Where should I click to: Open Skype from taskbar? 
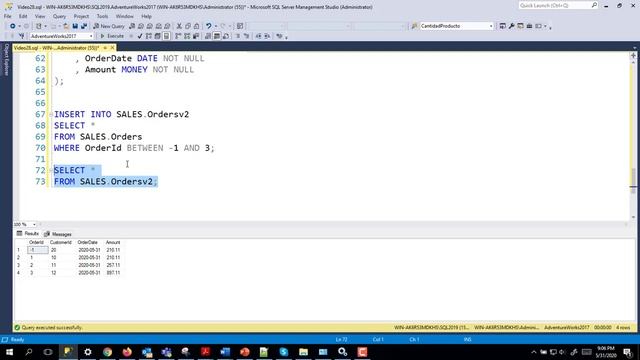click(x=284, y=352)
